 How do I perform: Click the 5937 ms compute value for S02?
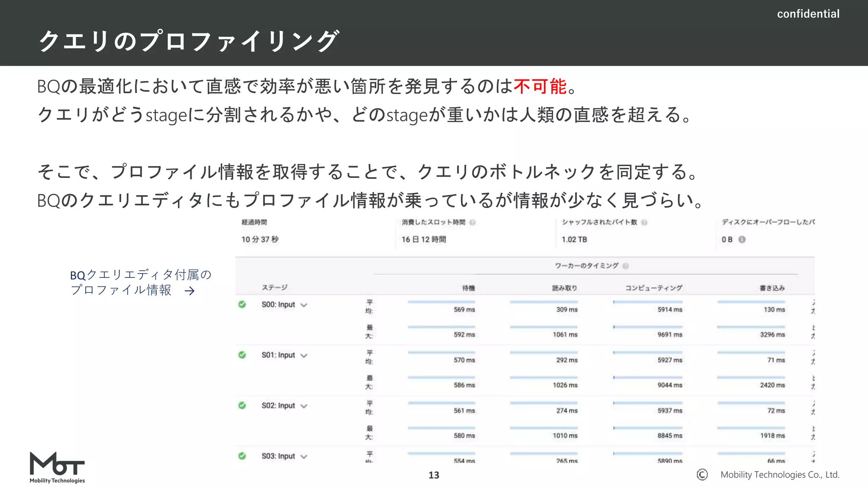[670, 410]
